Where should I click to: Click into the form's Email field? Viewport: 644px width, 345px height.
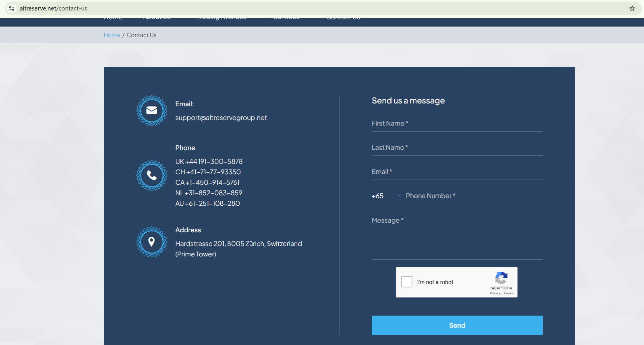(x=457, y=172)
